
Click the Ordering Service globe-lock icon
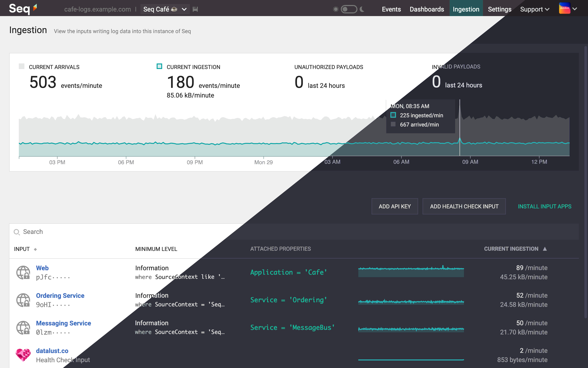pyautogui.click(x=23, y=300)
